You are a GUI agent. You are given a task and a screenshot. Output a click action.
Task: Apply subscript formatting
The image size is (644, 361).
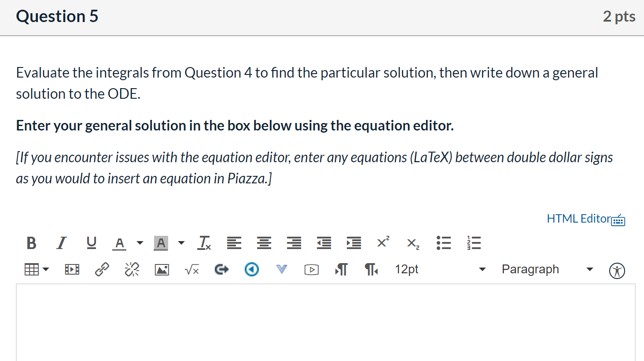pos(413,244)
